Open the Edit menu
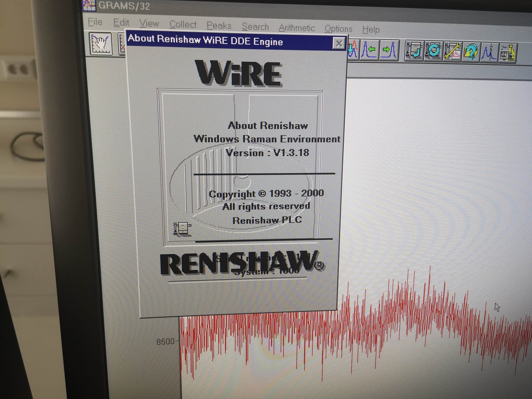This screenshot has width=532, height=399. click(x=121, y=23)
